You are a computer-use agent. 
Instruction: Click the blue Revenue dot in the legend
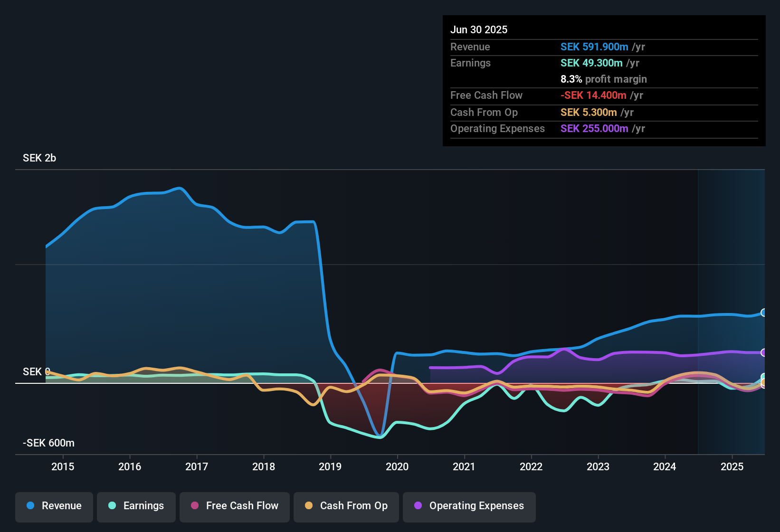click(x=30, y=506)
